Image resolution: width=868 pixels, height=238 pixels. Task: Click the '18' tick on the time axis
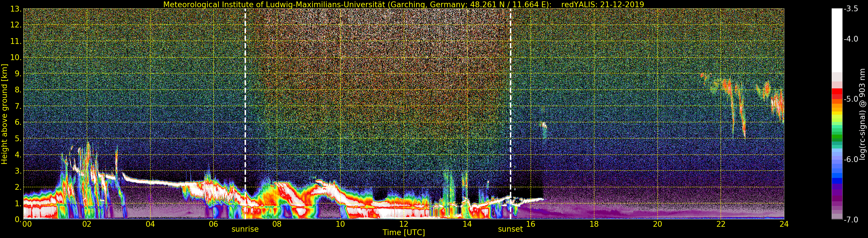pos(594,224)
